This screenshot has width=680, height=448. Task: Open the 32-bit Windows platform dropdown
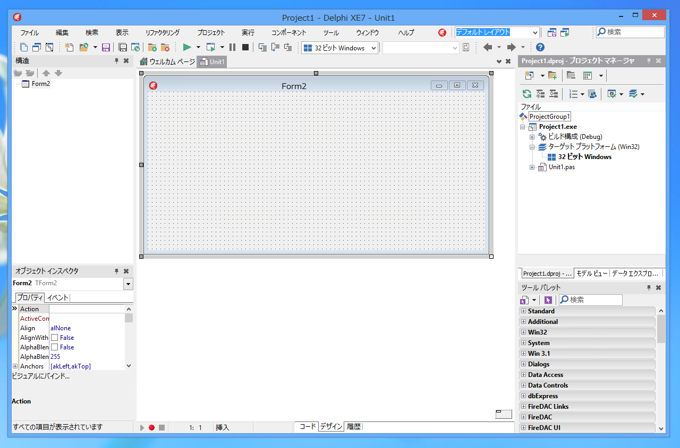(373, 48)
